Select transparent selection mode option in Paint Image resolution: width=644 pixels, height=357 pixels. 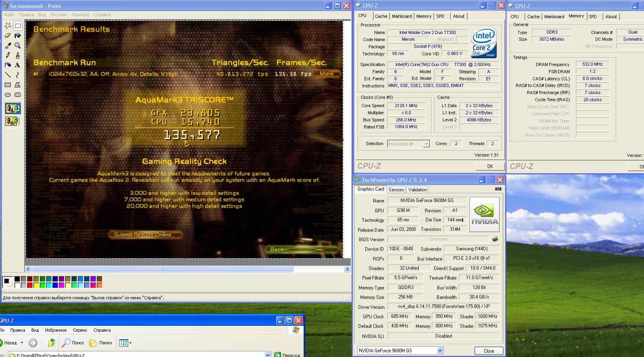pyautogui.click(x=13, y=121)
